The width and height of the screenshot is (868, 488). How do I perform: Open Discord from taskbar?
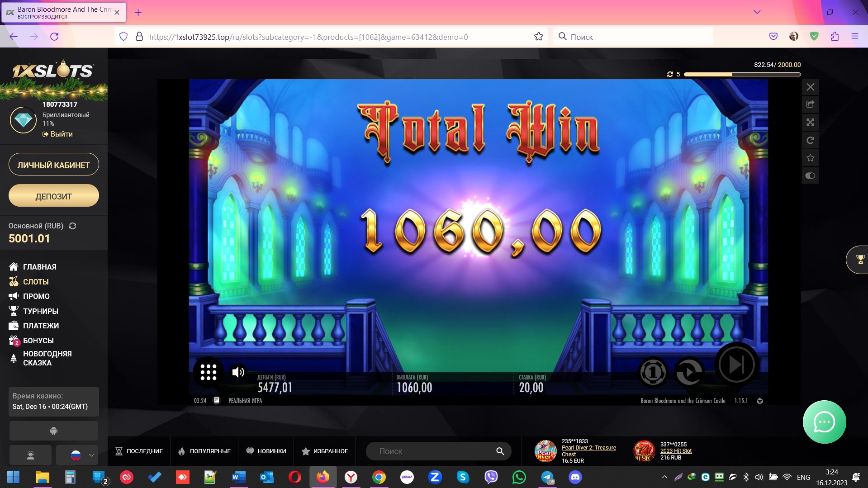coord(575,477)
